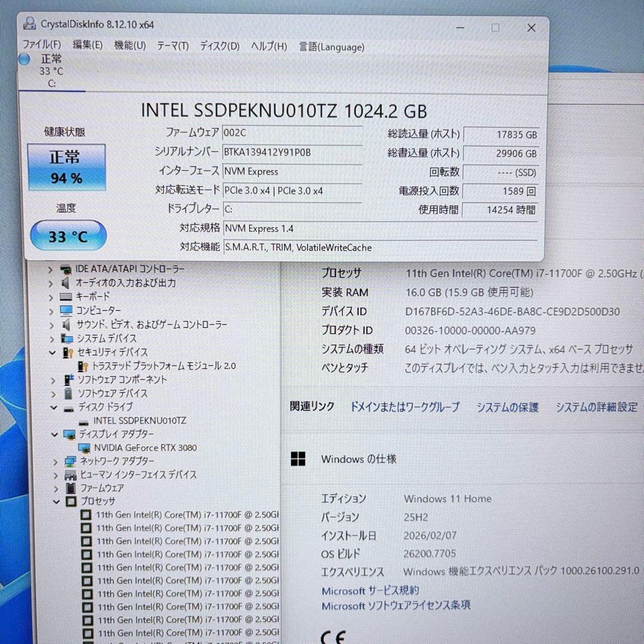Image resolution: width=644 pixels, height=644 pixels.
Task: Click the キーボード device icon in Device Manager
Action: click(x=66, y=296)
